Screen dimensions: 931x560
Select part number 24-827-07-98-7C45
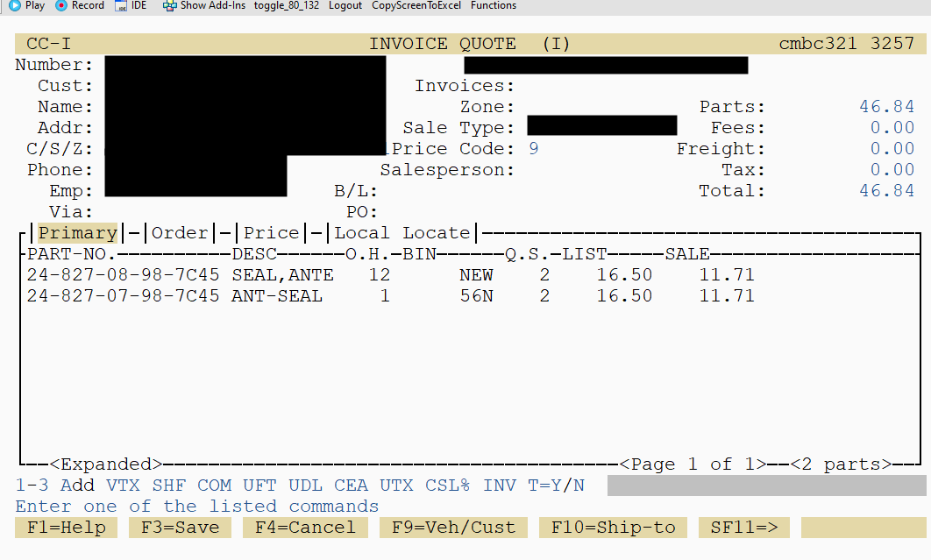[x=123, y=295]
